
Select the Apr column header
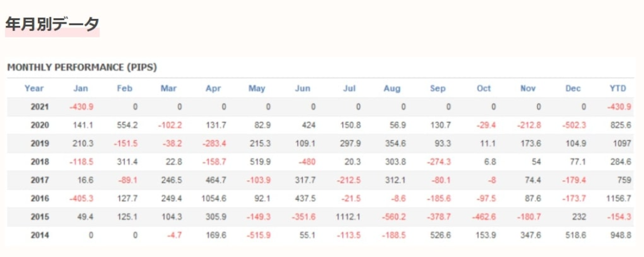pos(213,88)
